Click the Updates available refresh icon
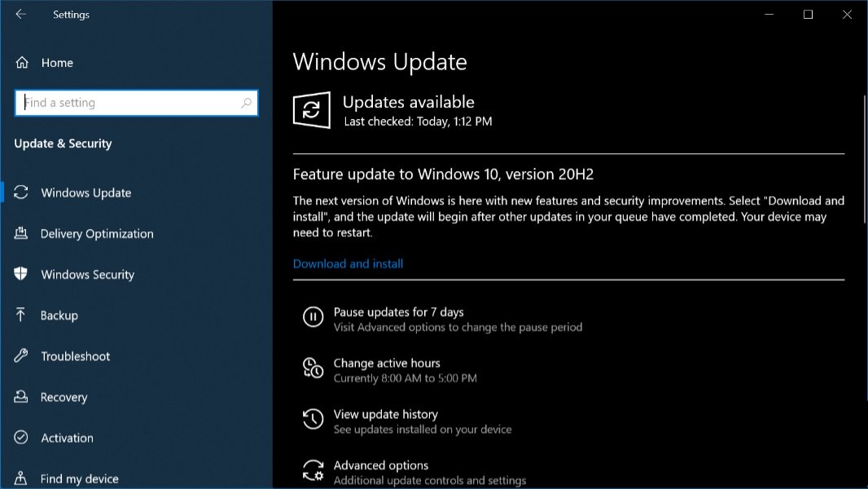The image size is (868, 489). coord(311,110)
